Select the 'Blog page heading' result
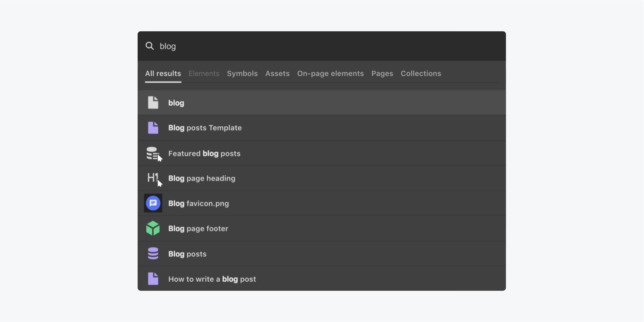644x322 pixels. pyautogui.click(x=322, y=178)
